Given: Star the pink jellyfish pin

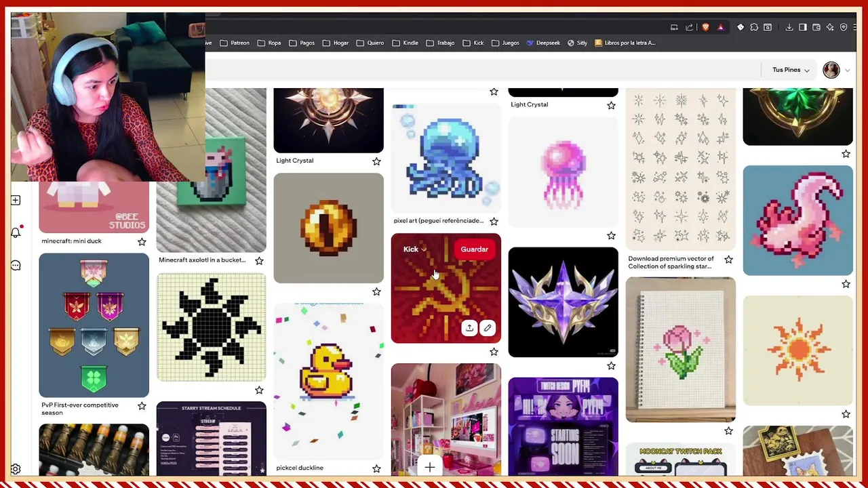Looking at the screenshot, I should click(x=611, y=235).
